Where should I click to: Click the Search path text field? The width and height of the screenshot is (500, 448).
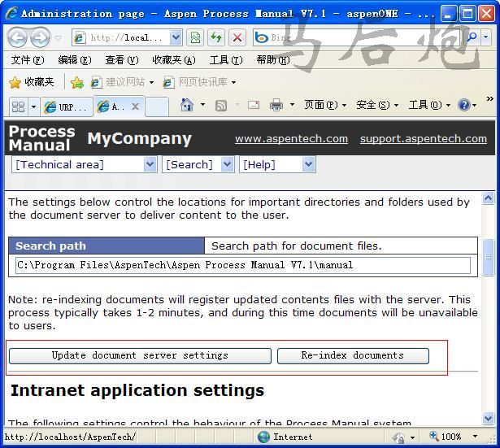pos(242,265)
